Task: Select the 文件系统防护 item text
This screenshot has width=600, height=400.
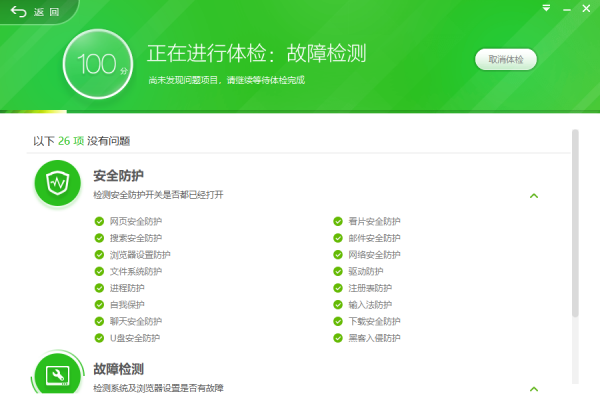Action: (x=136, y=271)
